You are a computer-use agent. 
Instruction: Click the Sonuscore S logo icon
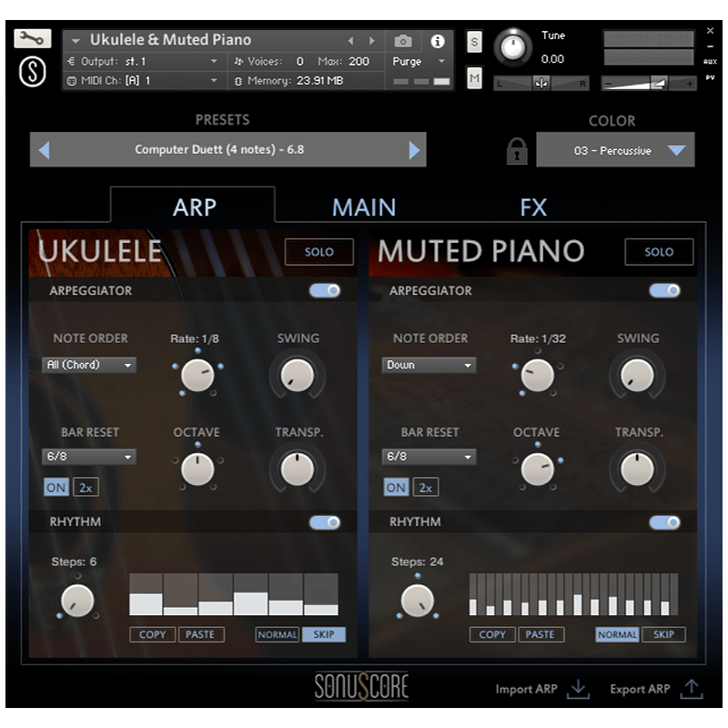pyautogui.click(x=33, y=72)
